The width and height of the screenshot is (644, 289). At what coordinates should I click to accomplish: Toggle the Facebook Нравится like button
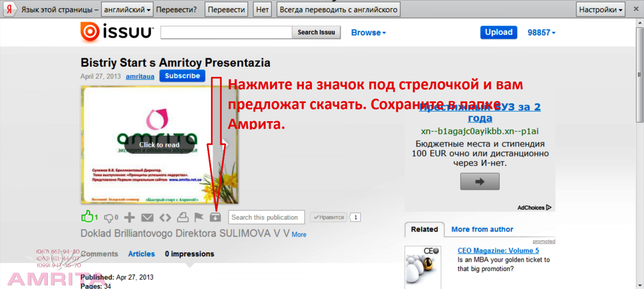329,217
